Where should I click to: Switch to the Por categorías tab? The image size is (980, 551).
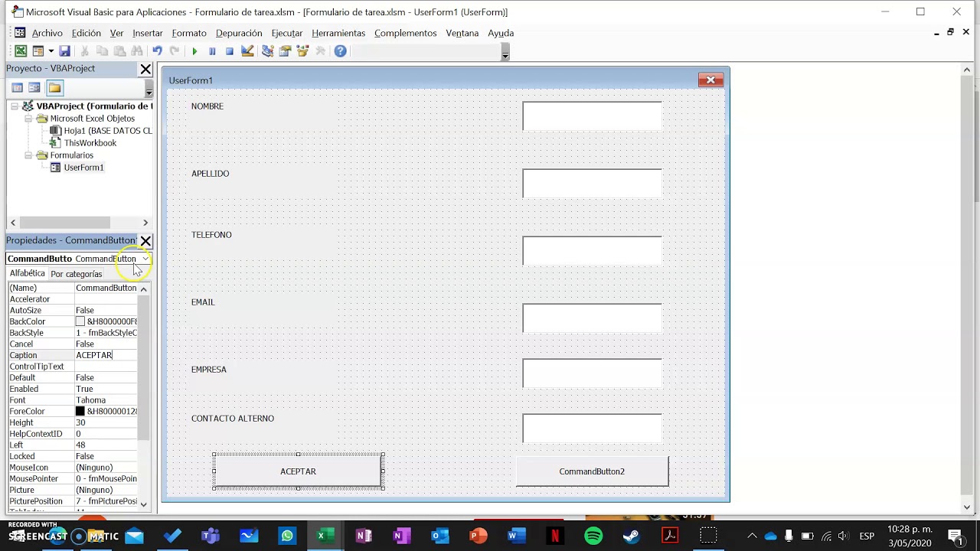click(x=77, y=274)
